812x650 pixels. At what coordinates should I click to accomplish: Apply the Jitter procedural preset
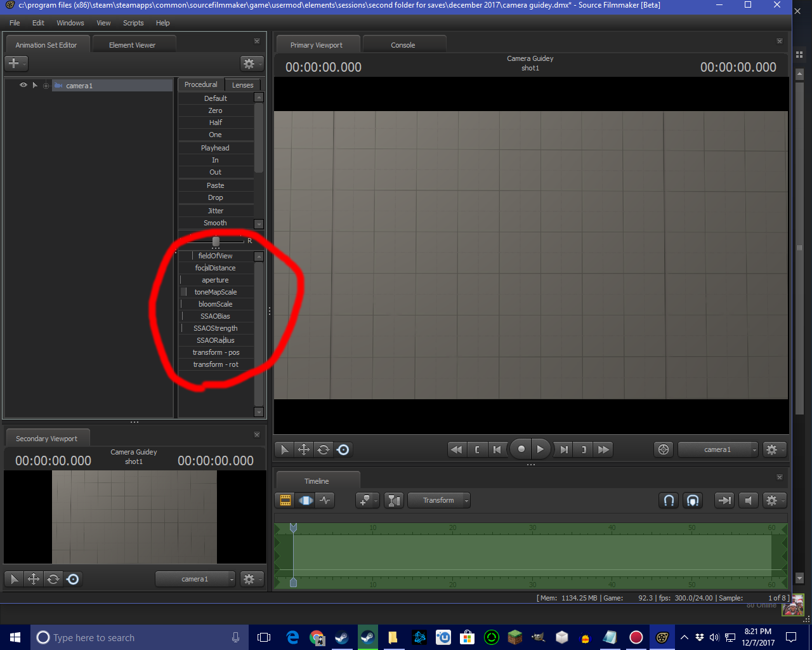[x=216, y=211]
